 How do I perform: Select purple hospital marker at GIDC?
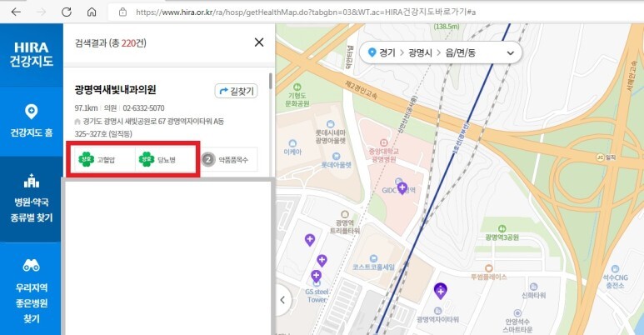[402, 187]
